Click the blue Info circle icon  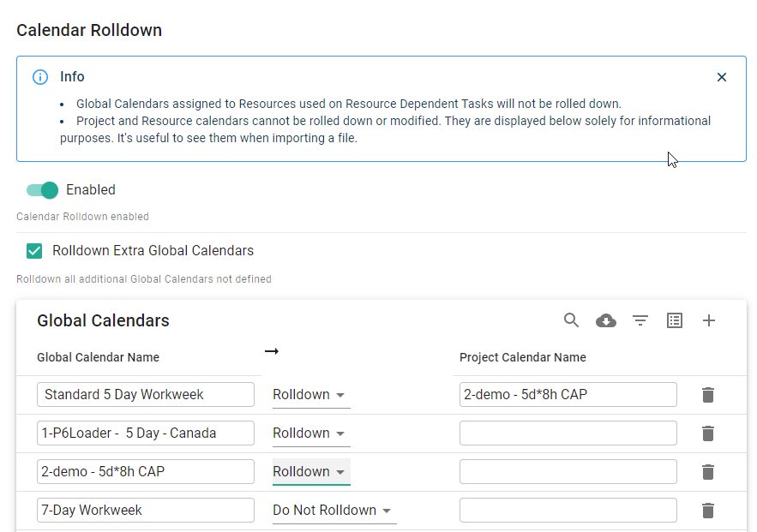[x=40, y=77]
